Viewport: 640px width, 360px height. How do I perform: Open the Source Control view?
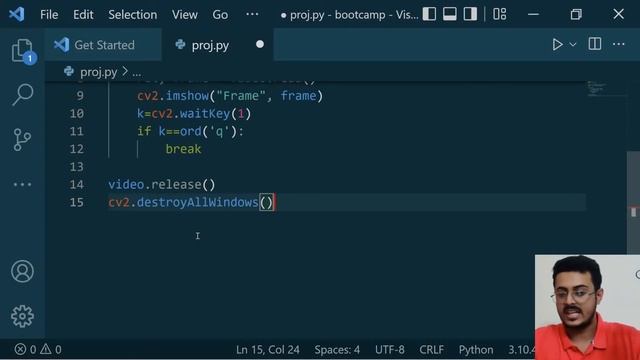(x=22, y=140)
